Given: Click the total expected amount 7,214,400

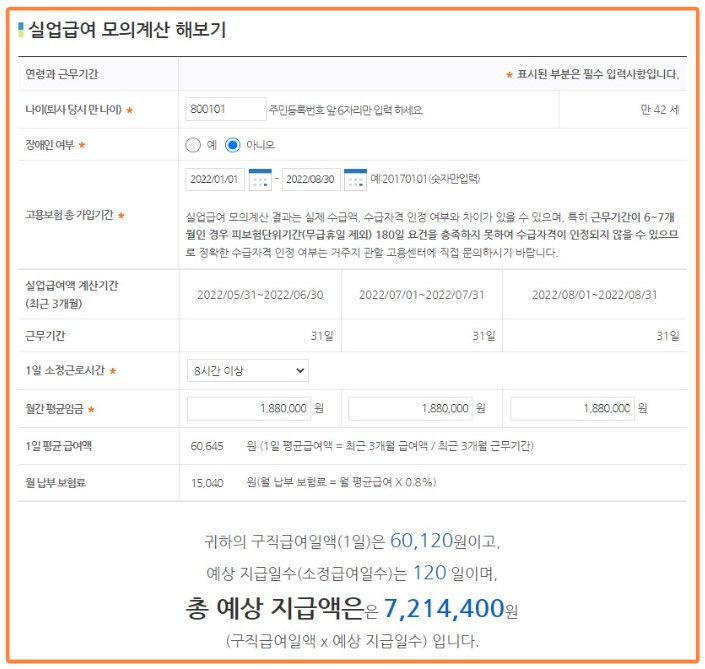Looking at the screenshot, I should tap(444, 608).
